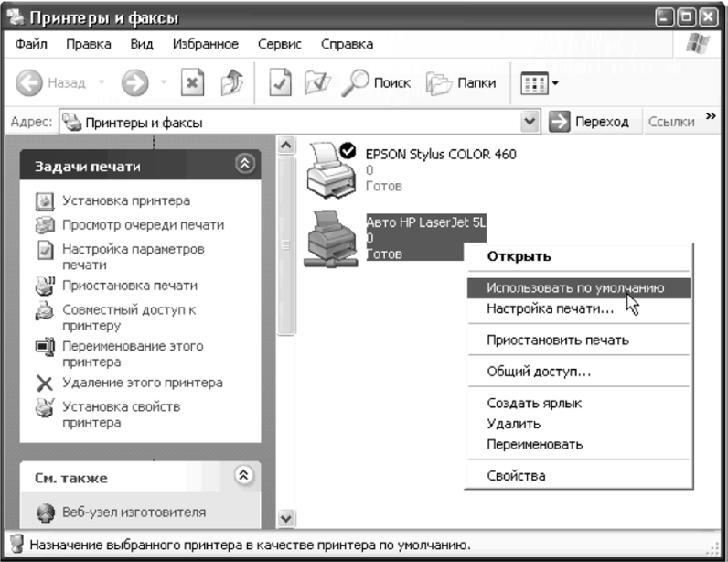Click the Удаление этого принтера X icon
Image resolution: width=728 pixels, height=562 pixels.
[x=45, y=383]
